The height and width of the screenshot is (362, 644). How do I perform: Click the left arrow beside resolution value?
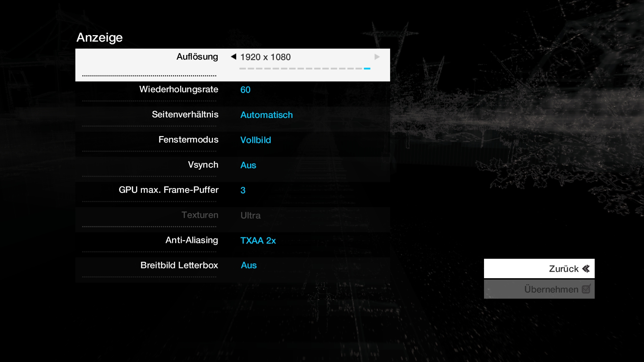click(233, 57)
